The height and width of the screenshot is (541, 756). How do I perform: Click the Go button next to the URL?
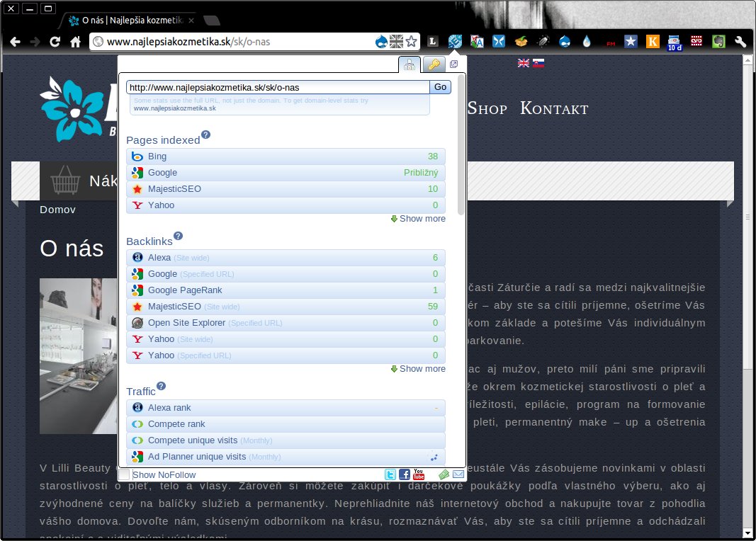(x=440, y=87)
